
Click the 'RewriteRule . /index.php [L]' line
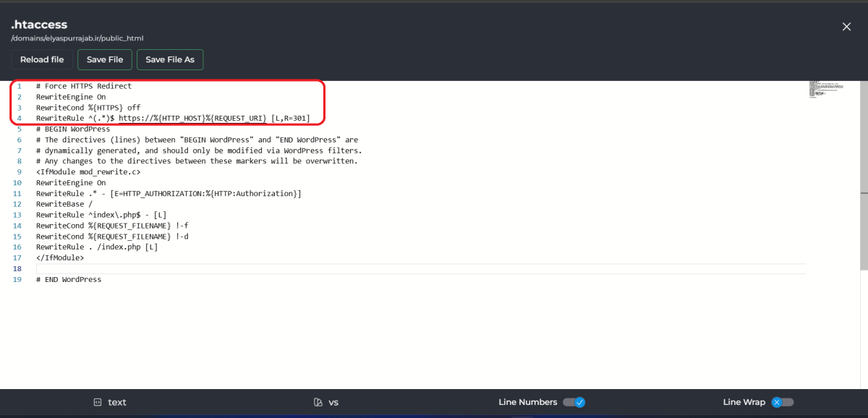(x=97, y=247)
